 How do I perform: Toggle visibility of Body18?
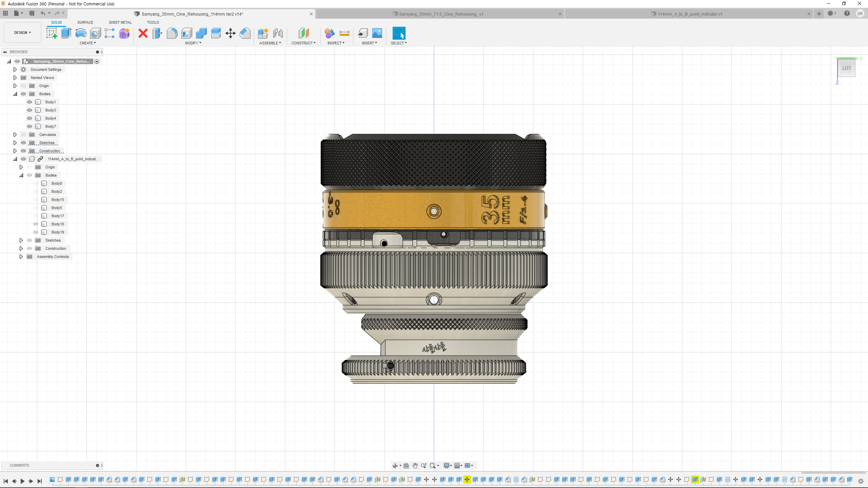point(36,224)
